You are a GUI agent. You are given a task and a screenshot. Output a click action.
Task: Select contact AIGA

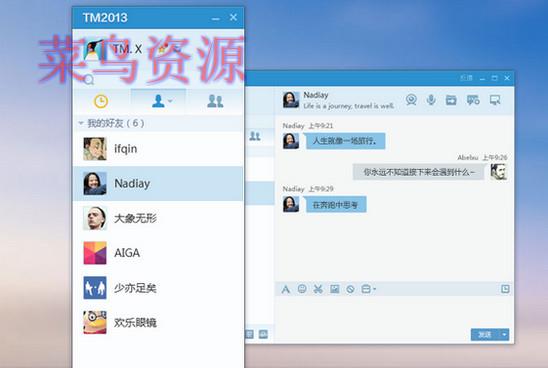coord(158,253)
